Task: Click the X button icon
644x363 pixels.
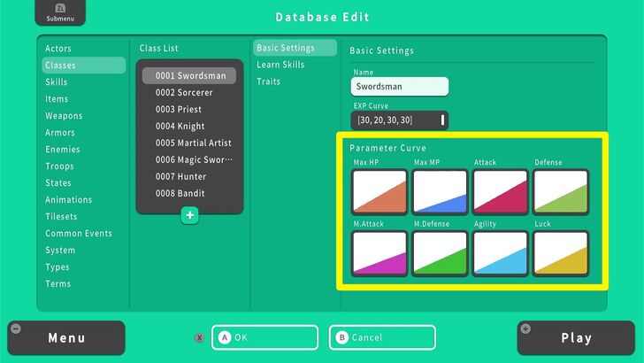Action: tap(200, 338)
